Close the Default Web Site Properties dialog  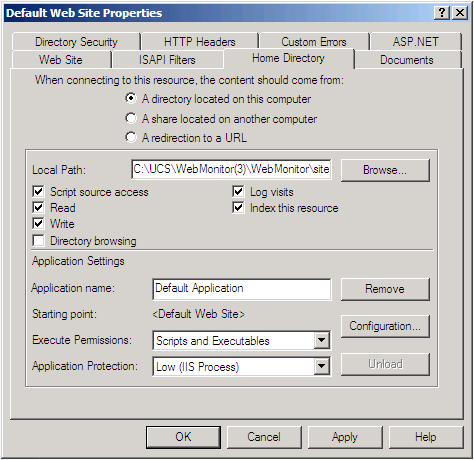[460, 13]
